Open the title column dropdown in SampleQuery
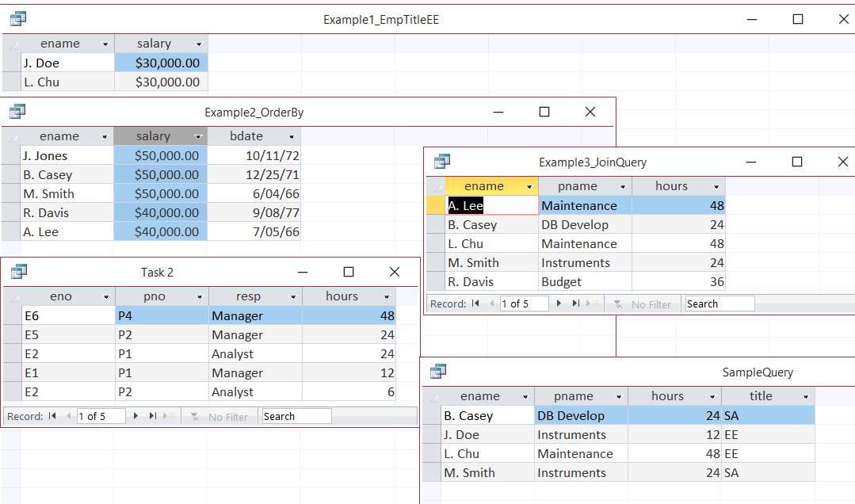 (806, 397)
